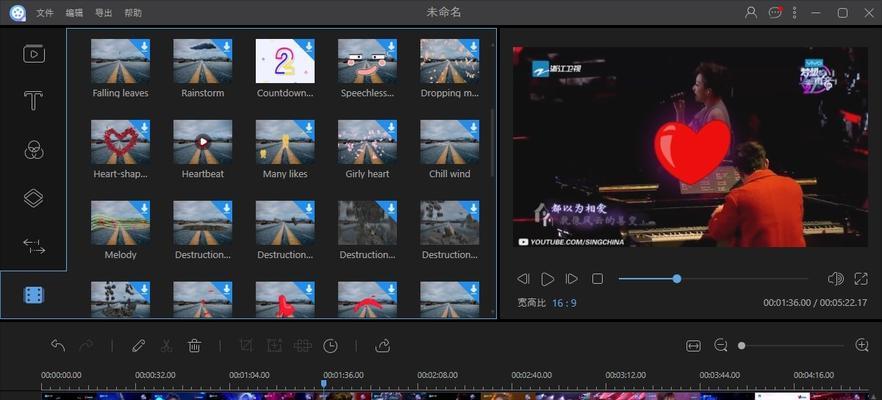Open the three dots more options menu
Image resolution: width=882 pixels, height=400 pixels.
point(794,12)
